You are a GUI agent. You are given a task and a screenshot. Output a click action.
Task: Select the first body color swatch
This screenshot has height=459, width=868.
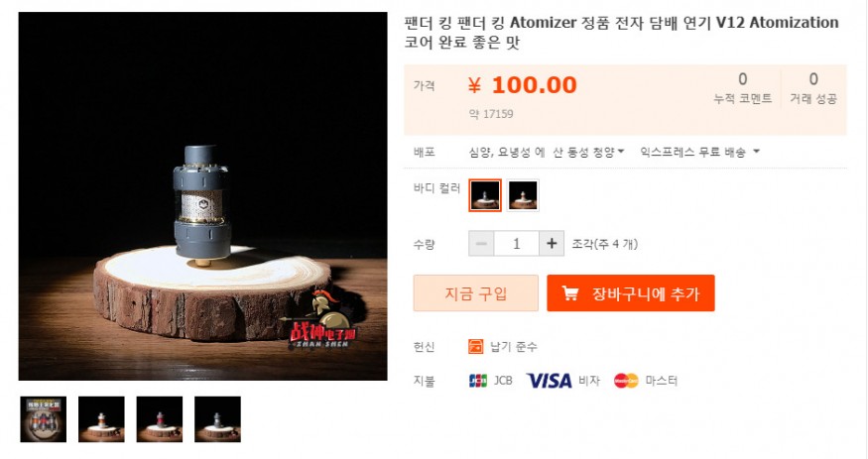click(x=485, y=195)
